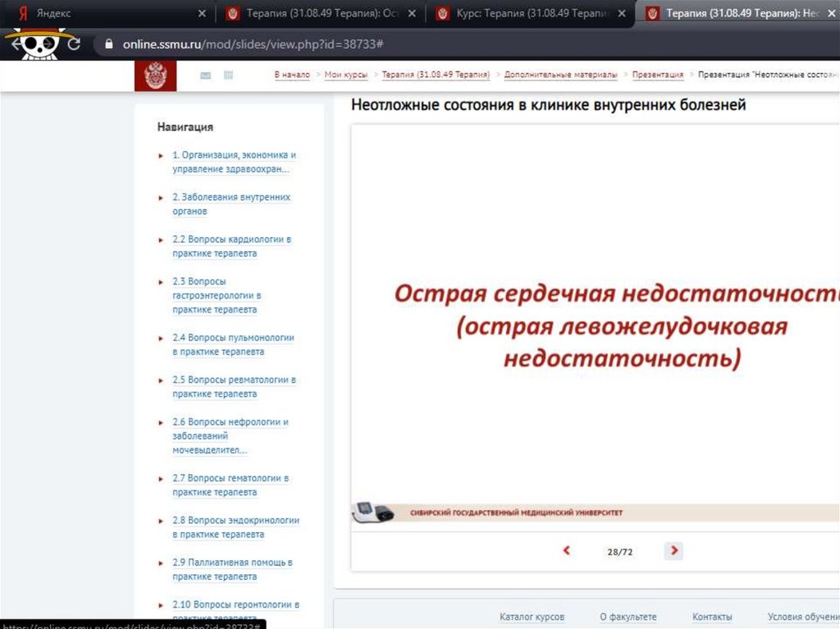Open '2.9 Паллиативная помощь' navigation link

tap(232, 569)
